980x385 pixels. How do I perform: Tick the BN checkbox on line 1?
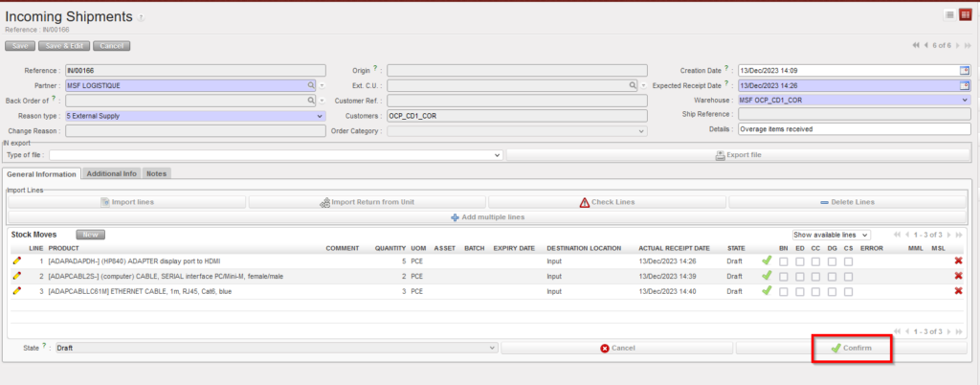[784, 260]
